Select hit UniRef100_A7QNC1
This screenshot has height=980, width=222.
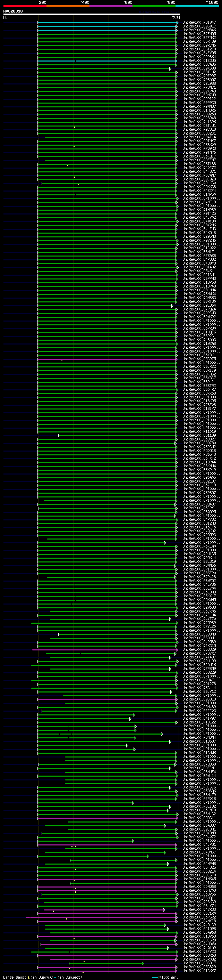(199, 88)
